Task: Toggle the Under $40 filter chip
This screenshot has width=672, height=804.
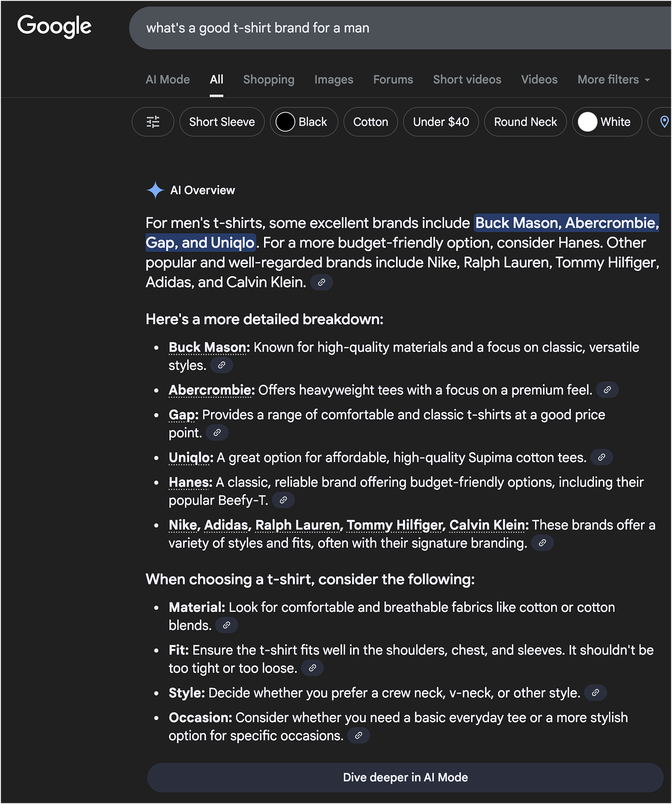Action: click(441, 122)
